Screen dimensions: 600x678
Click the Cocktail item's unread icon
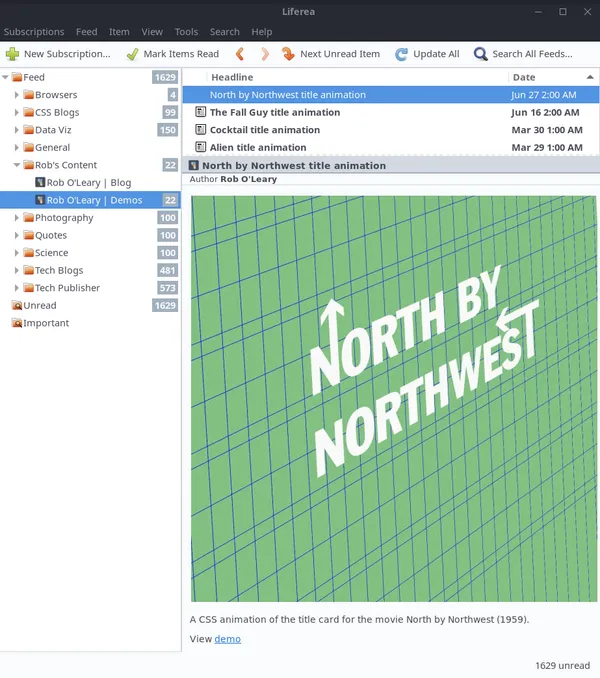click(x=200, y=129)
